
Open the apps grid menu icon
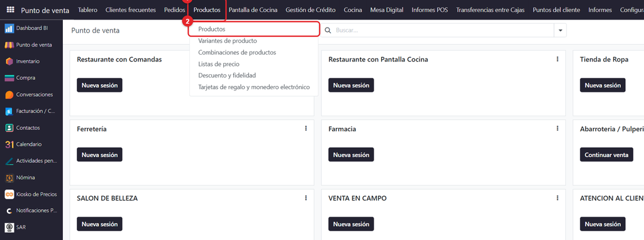point(10,10)
